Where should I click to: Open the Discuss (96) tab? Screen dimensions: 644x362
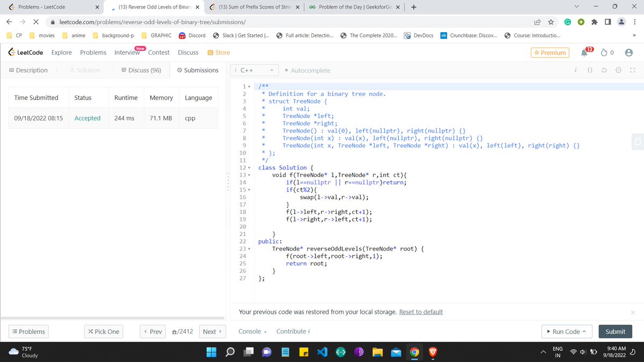(x=141, y=70)
